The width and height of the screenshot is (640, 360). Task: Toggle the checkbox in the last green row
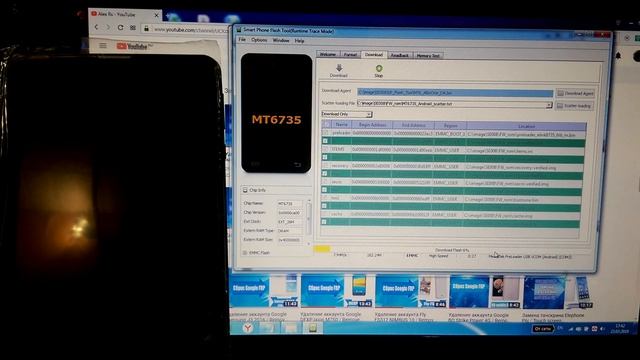[x=324, y=222]
